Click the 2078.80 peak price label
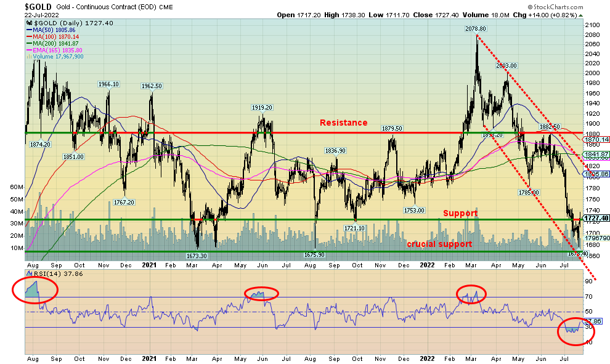The width and height of the screenshot is (610, 364). (476, 28)
